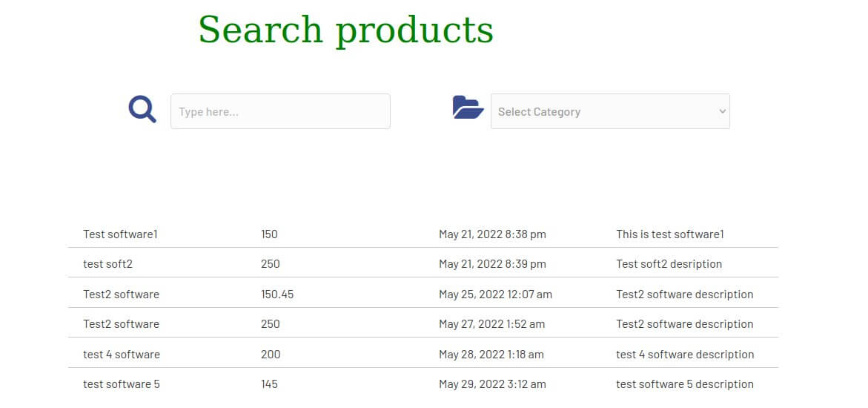Click Test2 software priced 150.45

121,295
